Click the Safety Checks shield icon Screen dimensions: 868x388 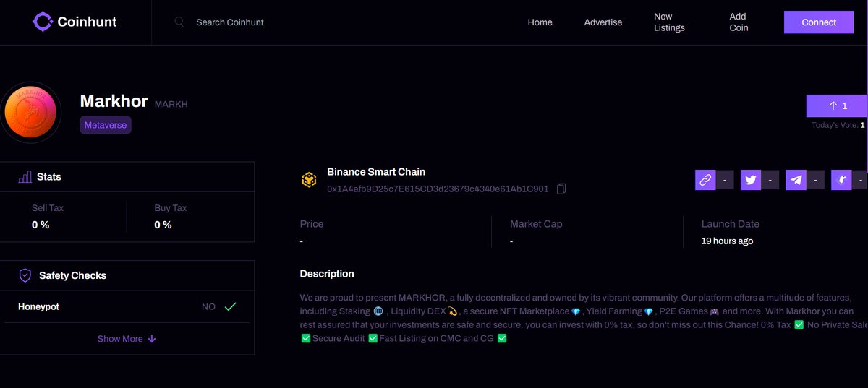[x=25, y=275]
